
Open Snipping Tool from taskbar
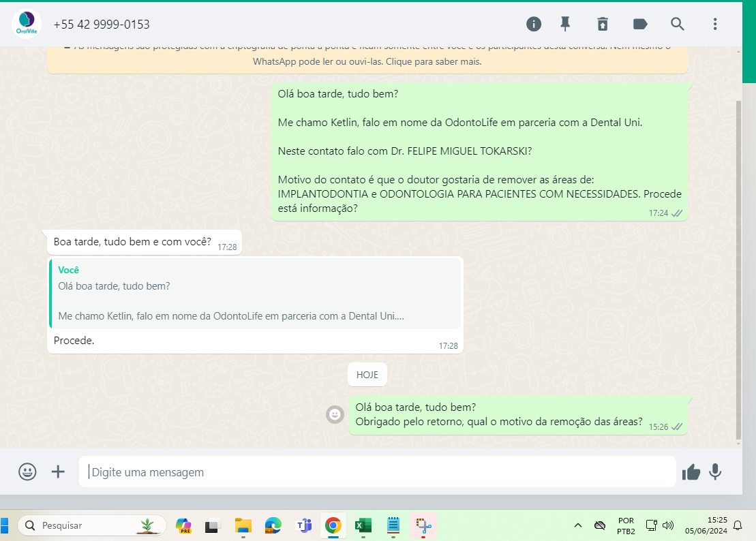423,525
